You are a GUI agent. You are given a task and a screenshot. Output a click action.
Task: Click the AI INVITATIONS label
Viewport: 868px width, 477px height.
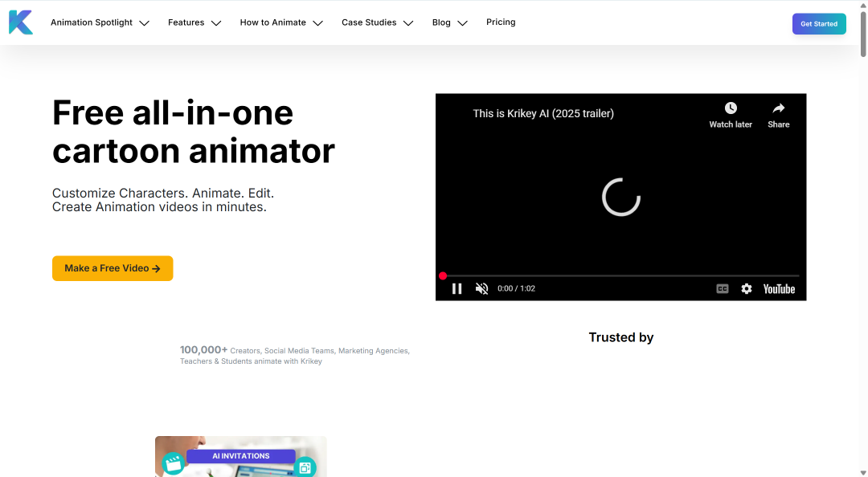click(241, 456)
